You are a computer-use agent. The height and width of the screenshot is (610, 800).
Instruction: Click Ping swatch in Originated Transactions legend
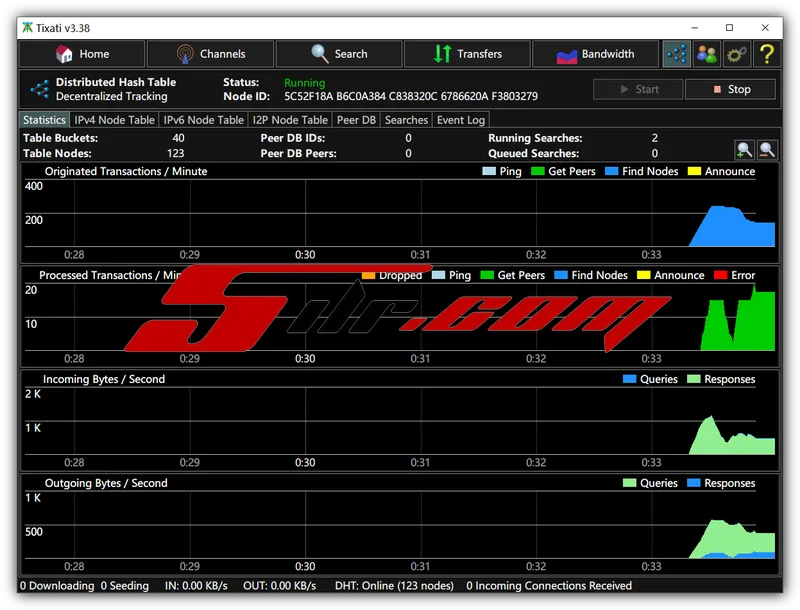489,171
